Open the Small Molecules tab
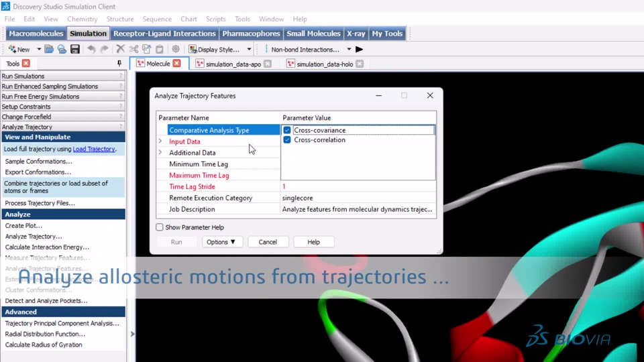The height and width of the screenshot is (362, 644). click(313, 34)
